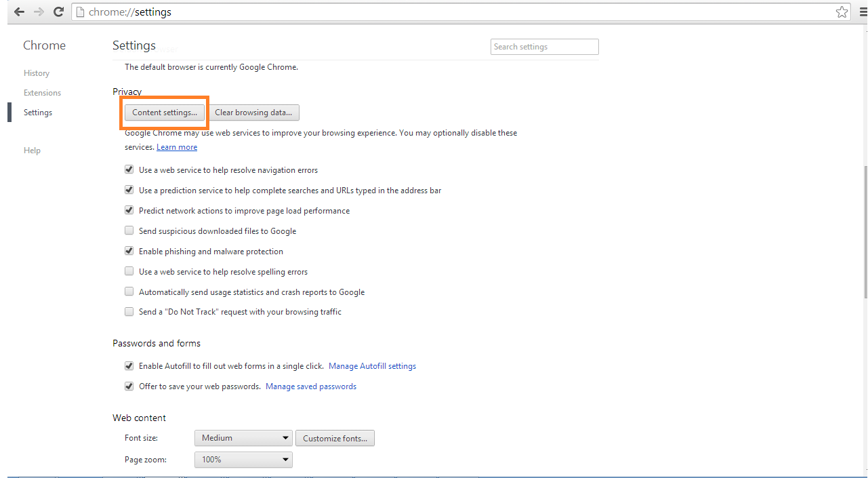Click the default browser status text
Screen dimensions: 868x478
pos(211,67)
